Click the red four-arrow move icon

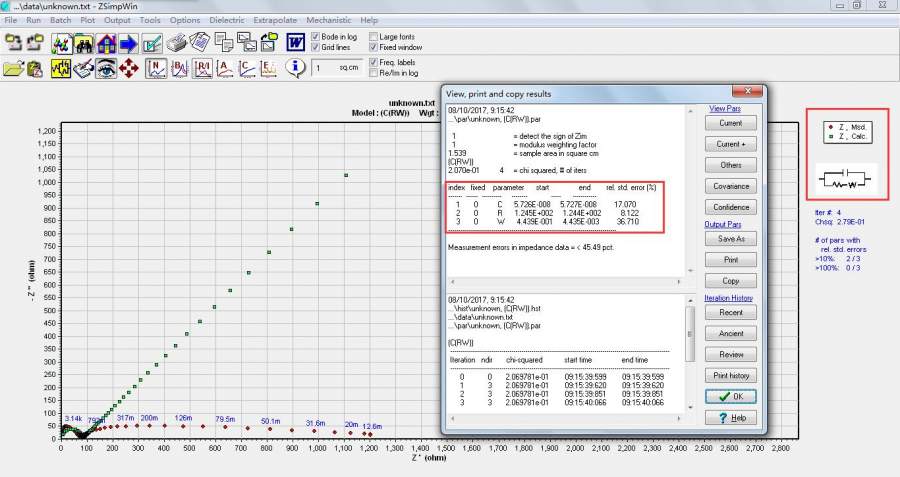(129, 68)
